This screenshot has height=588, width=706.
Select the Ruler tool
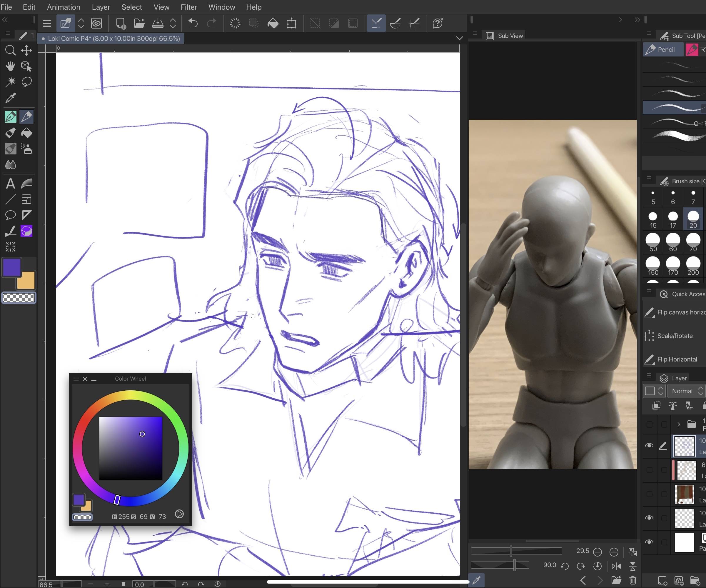tap(26, 215)
